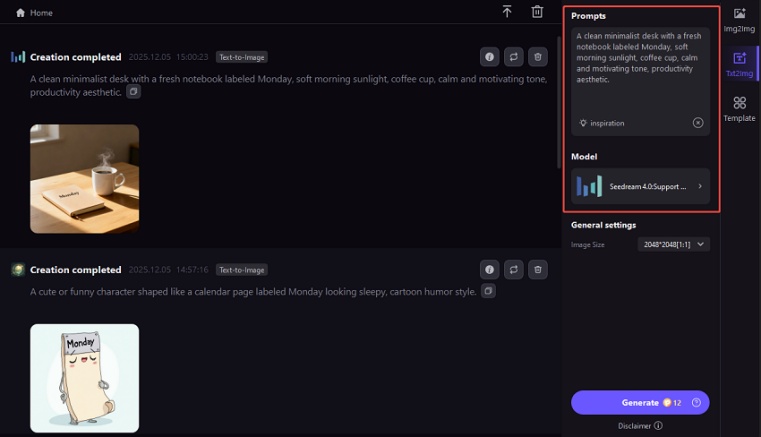Click the bar logo icon of the 15:00:23 creation
This screenshot has height=437, width=761.
18,57
